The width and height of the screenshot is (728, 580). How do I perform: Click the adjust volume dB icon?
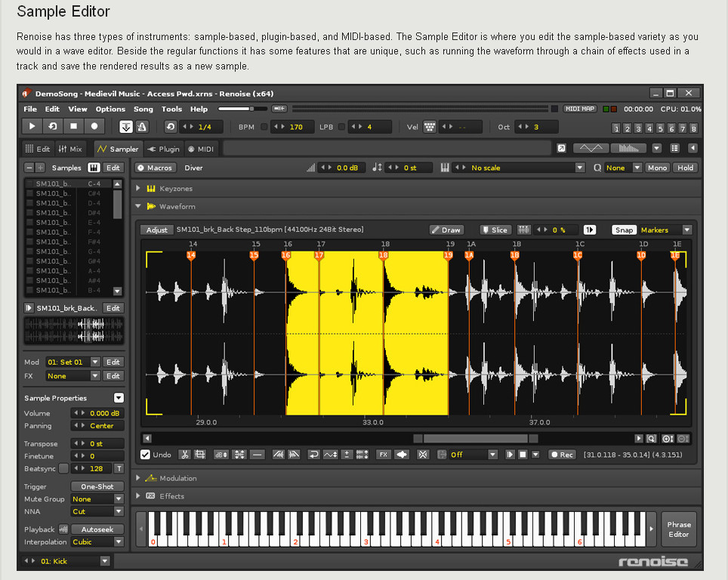[221, 455]
